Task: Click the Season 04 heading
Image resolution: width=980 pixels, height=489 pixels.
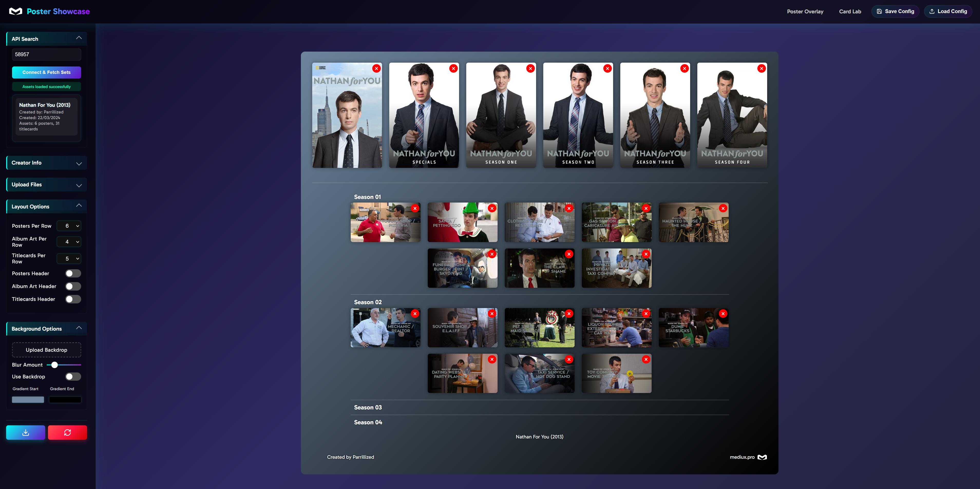Action: coord(368,423)
